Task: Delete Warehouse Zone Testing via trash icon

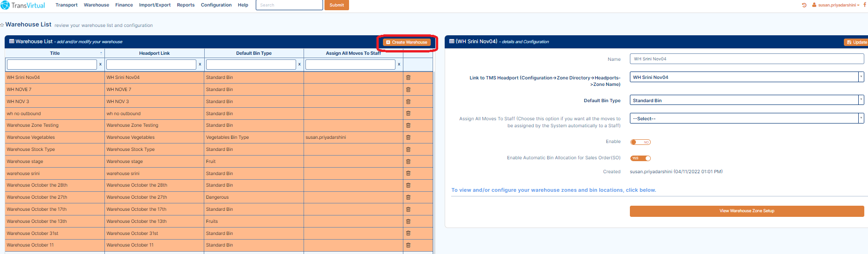Action: [x=408, y=125]
